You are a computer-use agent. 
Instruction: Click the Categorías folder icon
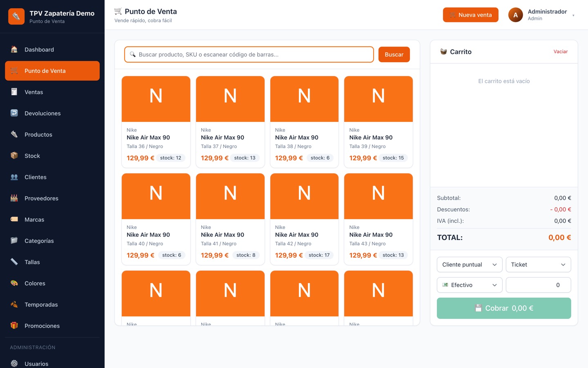click(x=14, y=241)
